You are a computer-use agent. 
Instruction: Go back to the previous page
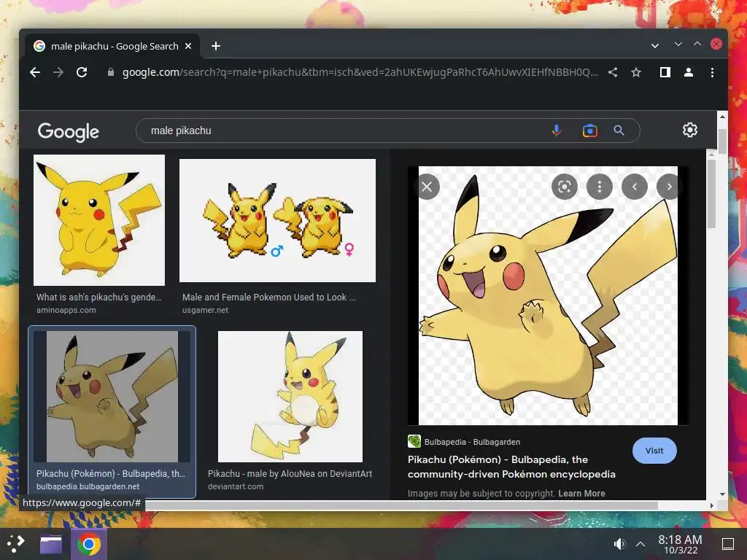(x=35, y=72)
